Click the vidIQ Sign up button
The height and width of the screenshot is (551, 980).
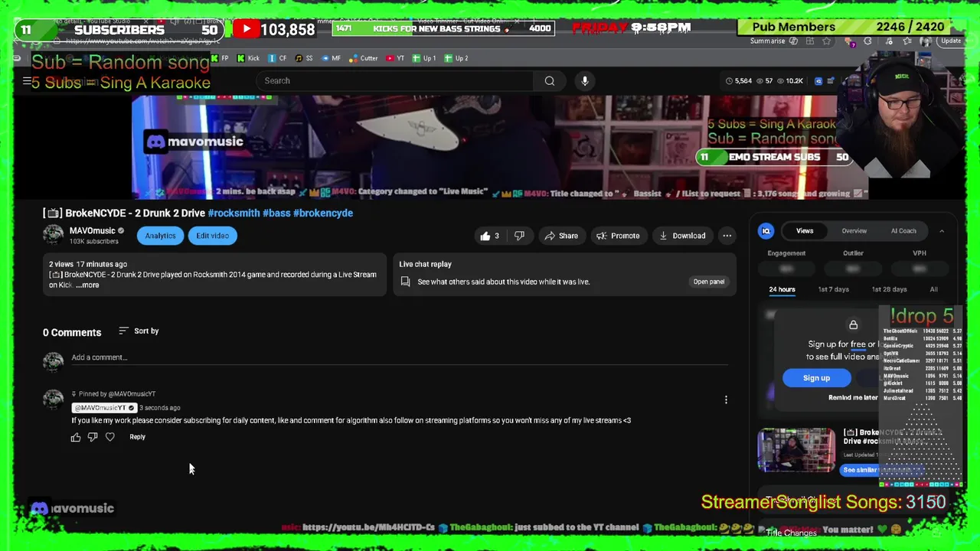[816, 378]
